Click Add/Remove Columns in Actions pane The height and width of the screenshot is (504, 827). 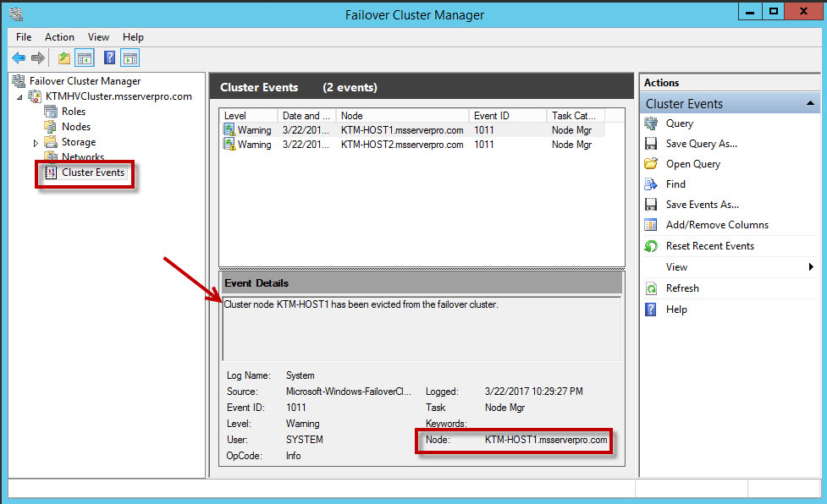[x=717, y=224]
